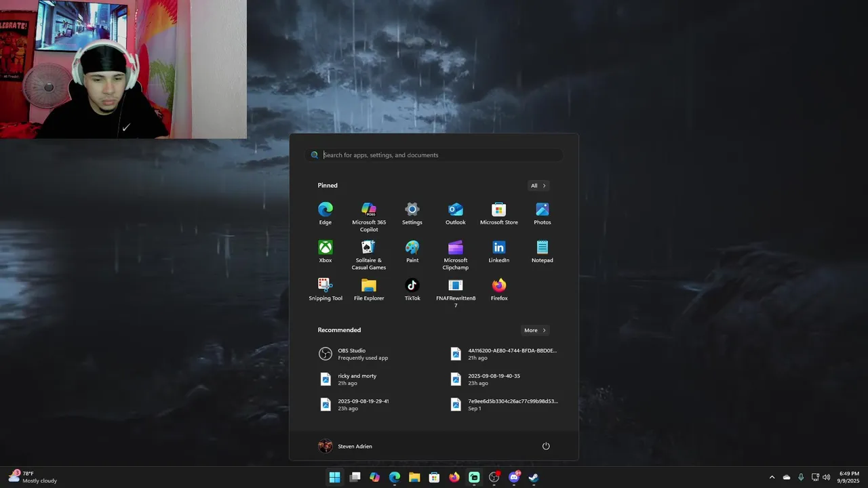The image size is (868, 488).
Task: Open the FNAFRewritten87 pinned item
Action: tap(456, 293)
